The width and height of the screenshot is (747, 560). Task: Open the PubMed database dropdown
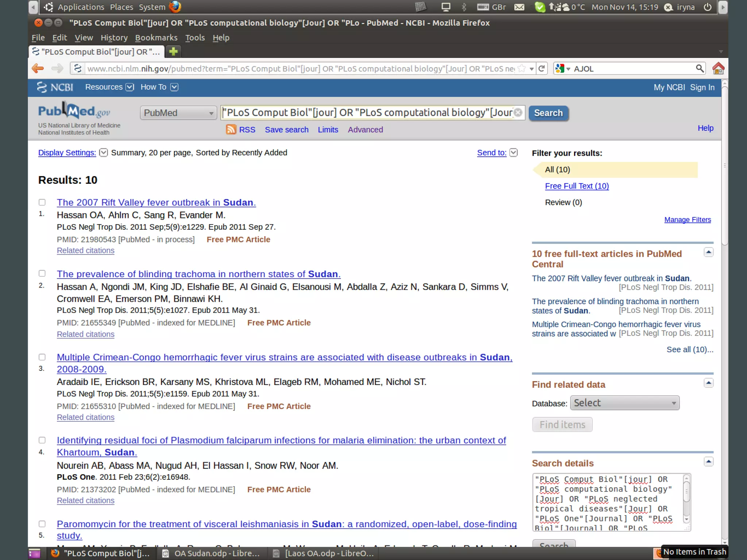(x=178, y=113)
